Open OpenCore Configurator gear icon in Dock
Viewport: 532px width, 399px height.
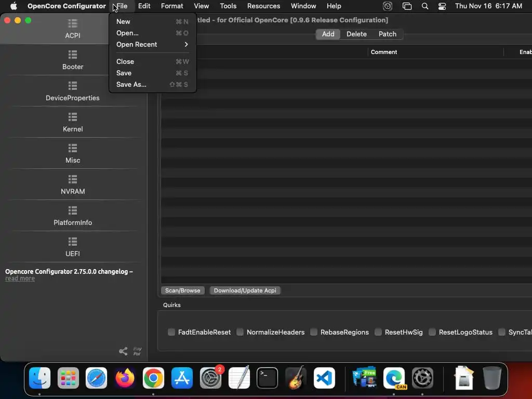(422, 378)
